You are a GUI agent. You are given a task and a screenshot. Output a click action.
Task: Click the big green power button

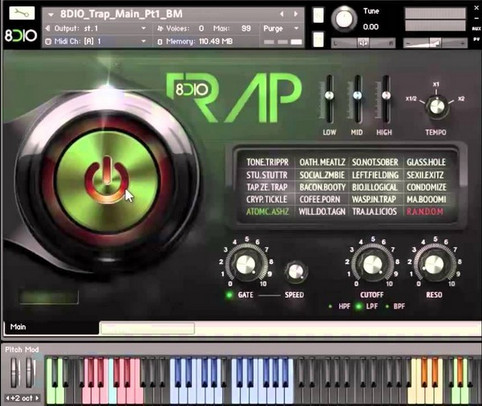click(106, 181)
